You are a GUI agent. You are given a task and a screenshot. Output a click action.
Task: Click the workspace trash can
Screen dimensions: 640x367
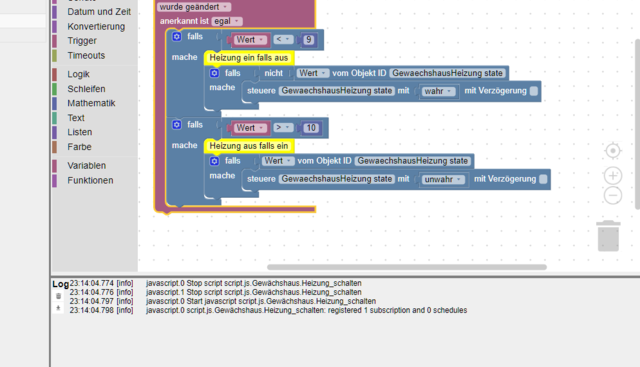click(x=608, y=236)
